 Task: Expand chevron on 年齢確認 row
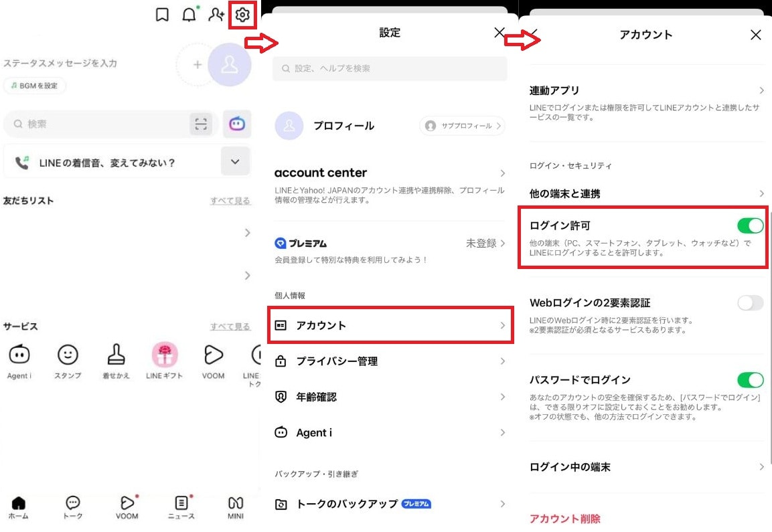502,397
